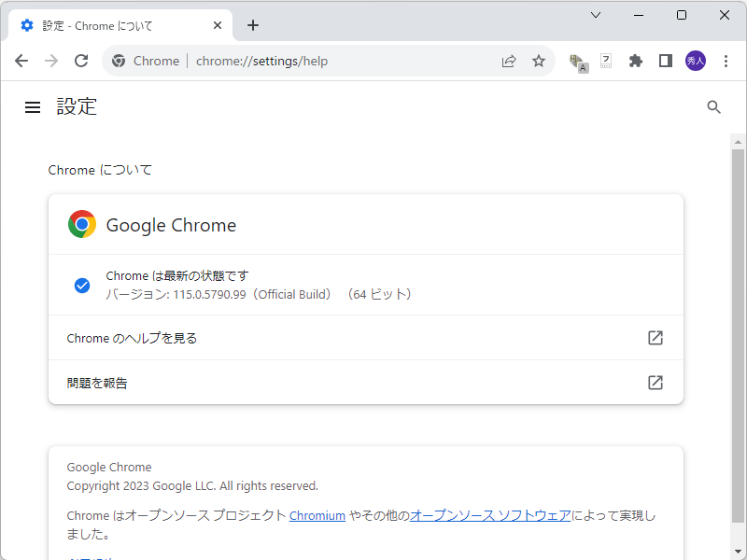Open the Chrome profile avatar
This screenshot has height=560, width=747.
point(695,60)
